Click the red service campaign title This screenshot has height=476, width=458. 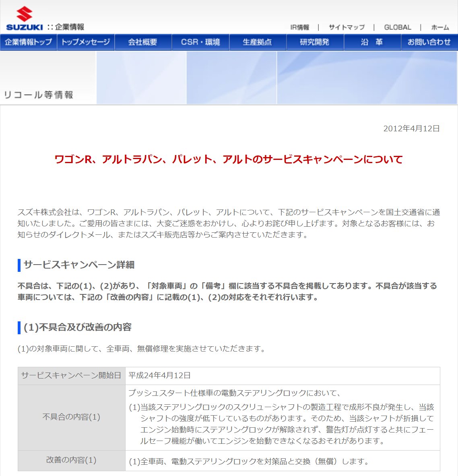(229, 159)
